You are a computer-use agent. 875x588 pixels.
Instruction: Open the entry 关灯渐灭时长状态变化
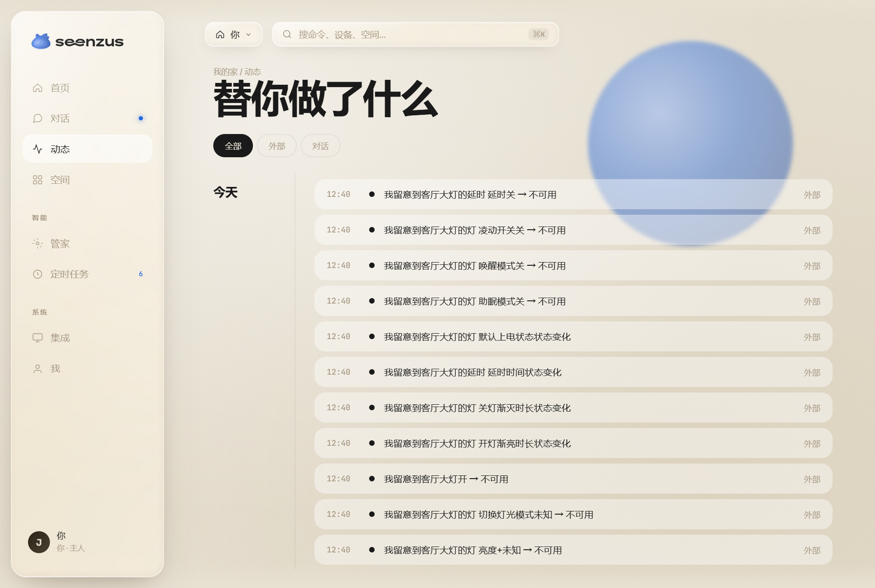point(573,408)
